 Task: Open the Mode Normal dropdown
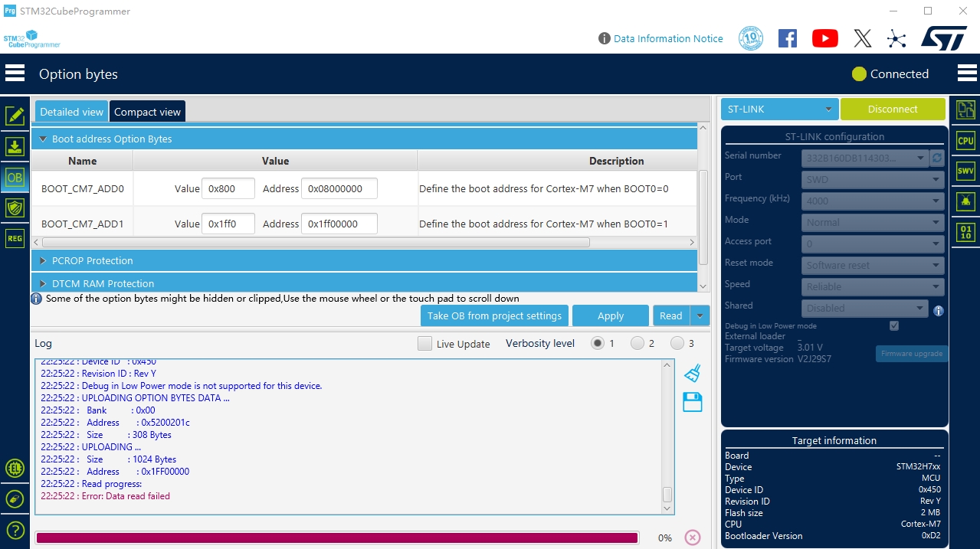click(x=873, y=223)
